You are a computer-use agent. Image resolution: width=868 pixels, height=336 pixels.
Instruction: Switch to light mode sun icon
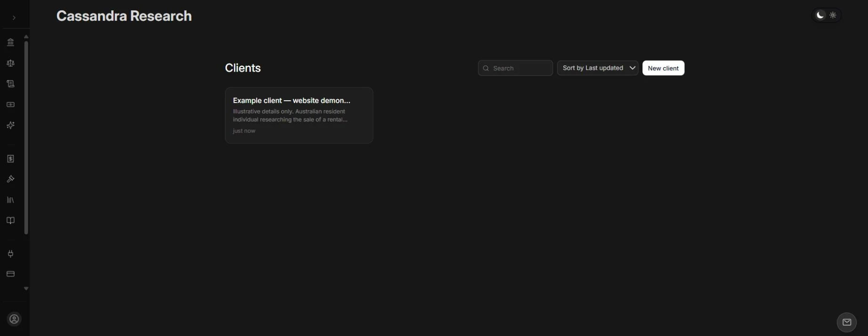[x=833, y=15]
